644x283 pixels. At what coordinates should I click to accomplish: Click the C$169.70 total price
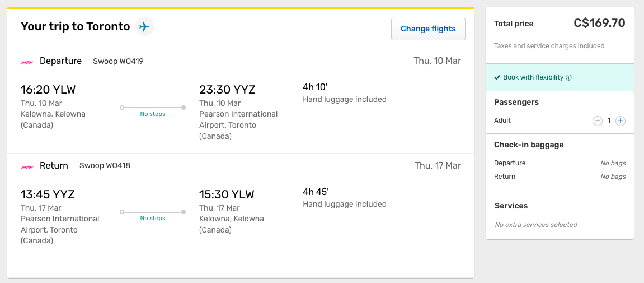599,24
